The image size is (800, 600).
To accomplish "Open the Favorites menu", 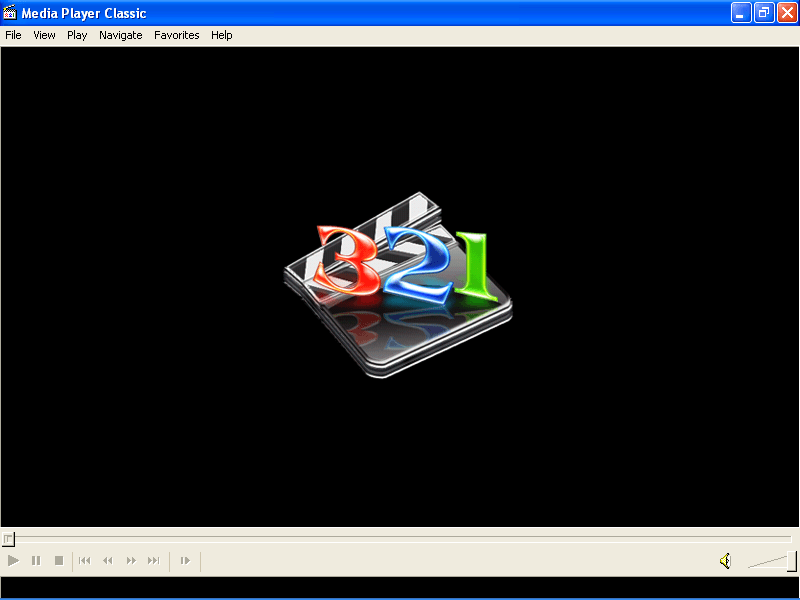I will coord(177,35).
